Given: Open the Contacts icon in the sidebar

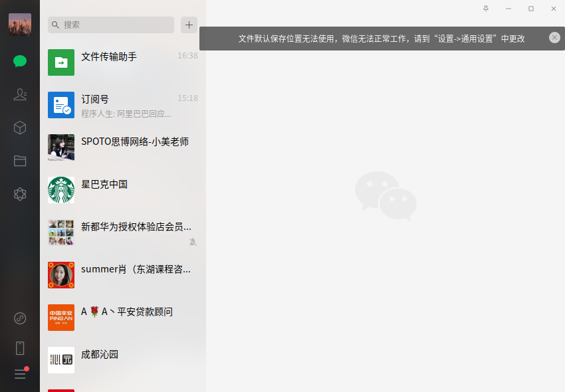Looking at the screenshot, I should click(x=20, y=94).
